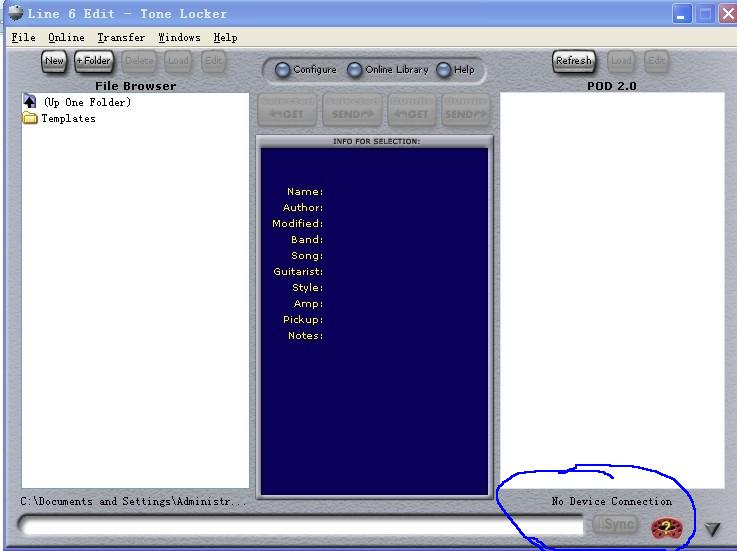Open the Online menu
This screenshot has width=737, height=551.
[x=66, y=38]
